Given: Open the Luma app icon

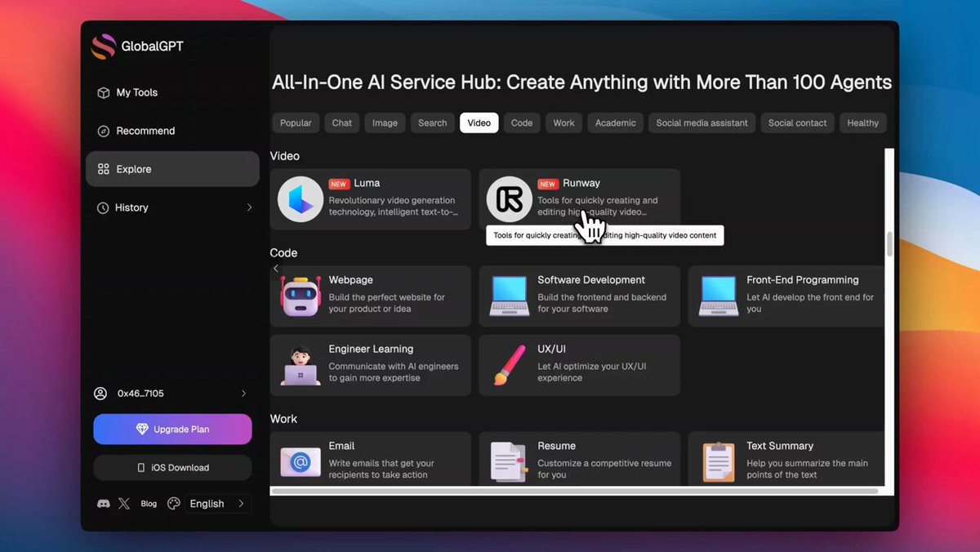Looking at the screenshot, I should point(301,199).
